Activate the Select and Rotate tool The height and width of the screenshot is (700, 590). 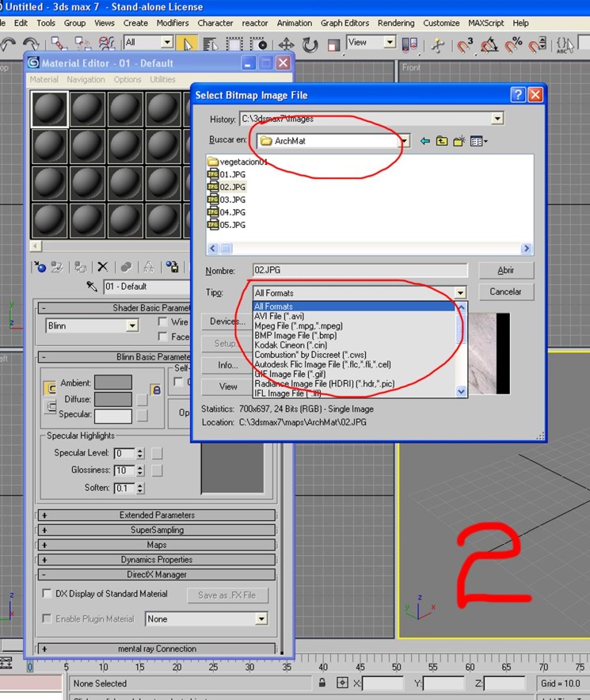pyautogui.click(x=310, y=44)
